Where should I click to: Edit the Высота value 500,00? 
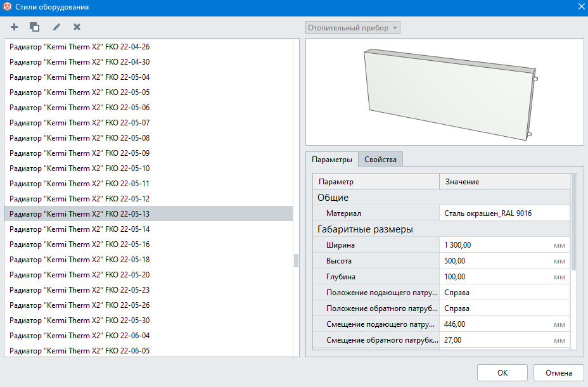click(505, 260)
